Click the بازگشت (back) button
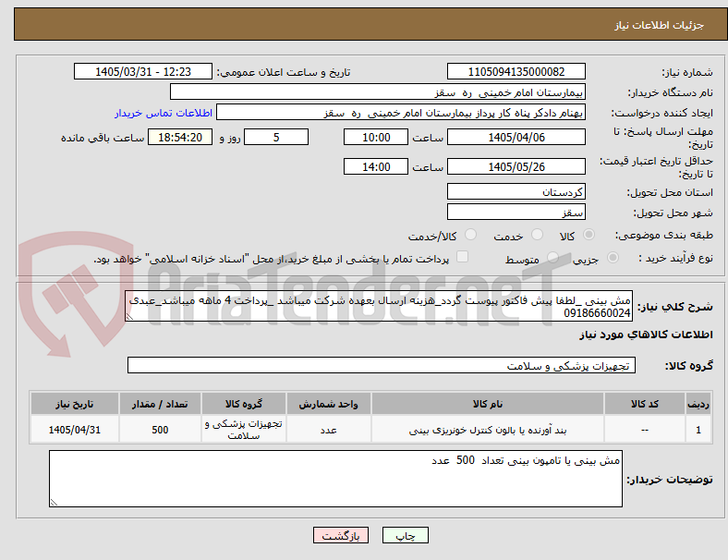Image resolution: width=728 pixels, height=560 pixels. pyautogui.click(x=341, y=535)
